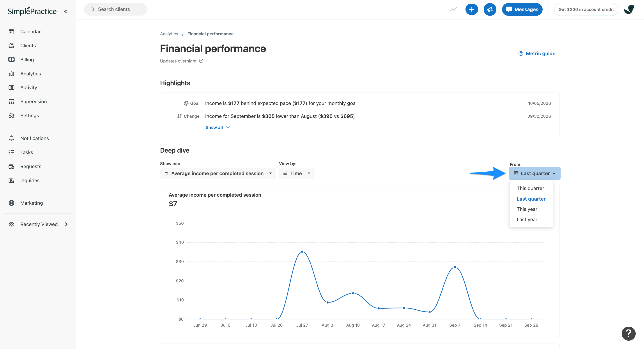
Task: Open Settings gear item
Action: tap(30, 116)
